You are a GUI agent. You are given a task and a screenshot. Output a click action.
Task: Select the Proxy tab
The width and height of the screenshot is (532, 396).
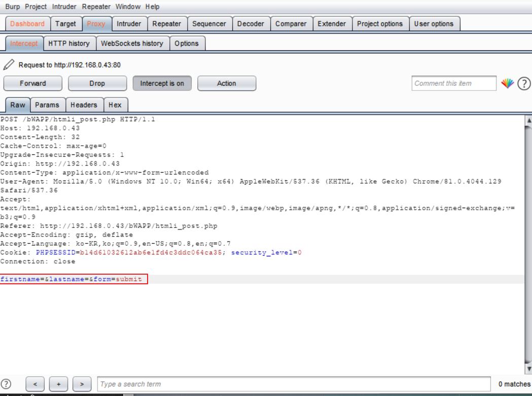tap(96, 24)
